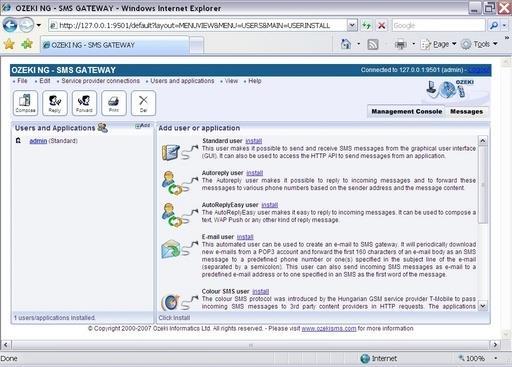Click install link for Standard user

pos(254,141)
